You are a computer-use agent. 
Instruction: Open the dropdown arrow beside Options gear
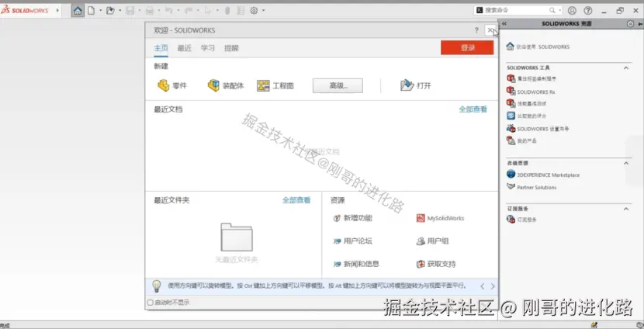pyautogui.click(x=263, y=11)
